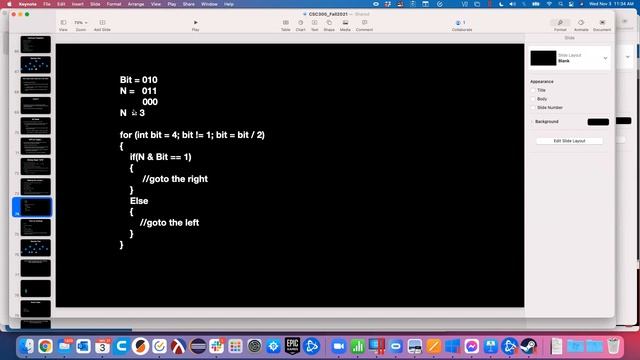The width and height of the screenshot is (640, 360).
Task: Enable the Slide Number checkbox
Action: click(533, 108)
